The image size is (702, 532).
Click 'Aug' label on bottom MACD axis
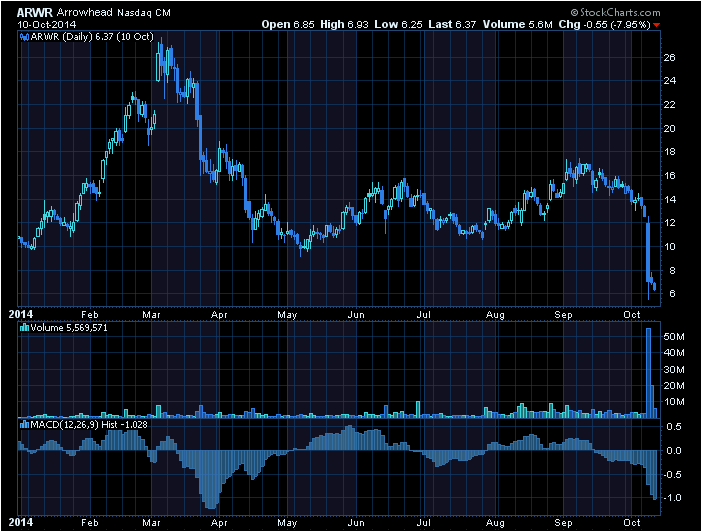495,523
